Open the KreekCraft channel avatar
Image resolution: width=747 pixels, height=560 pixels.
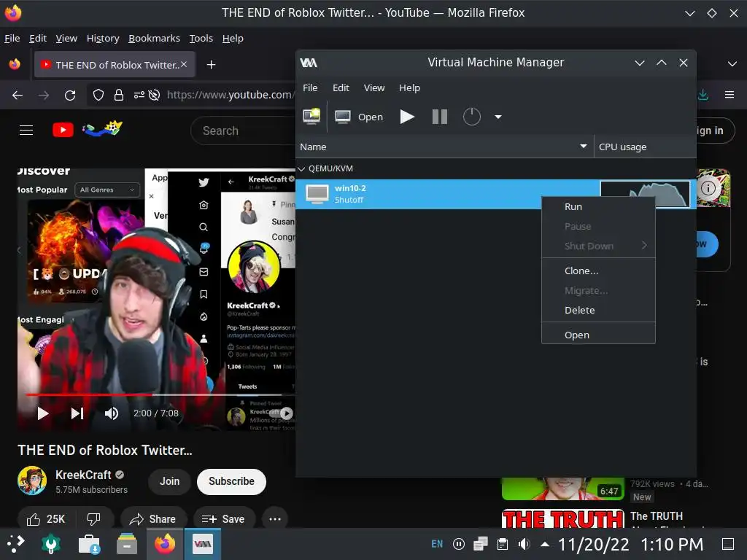coord(32,481)
